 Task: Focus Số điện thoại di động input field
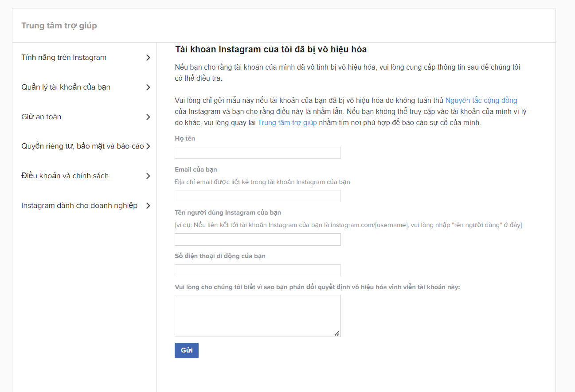[x=258, y=270]
